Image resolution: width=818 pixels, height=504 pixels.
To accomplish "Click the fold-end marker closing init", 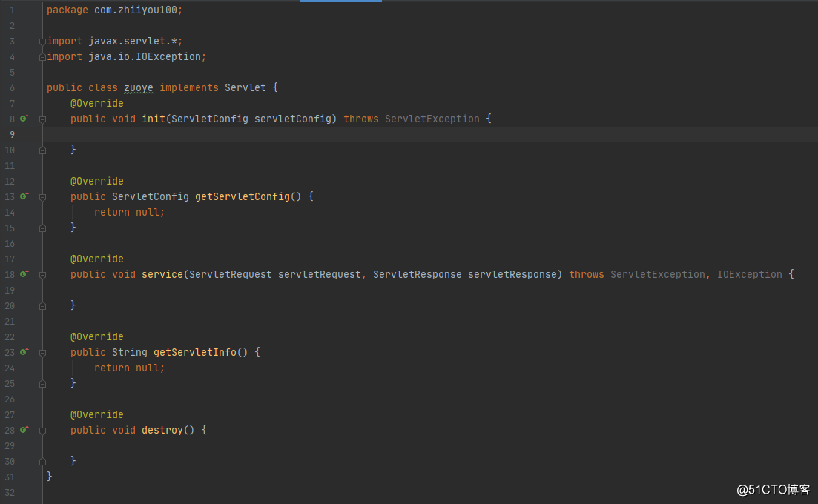I will pyautogui.click(x=42, y=150).
